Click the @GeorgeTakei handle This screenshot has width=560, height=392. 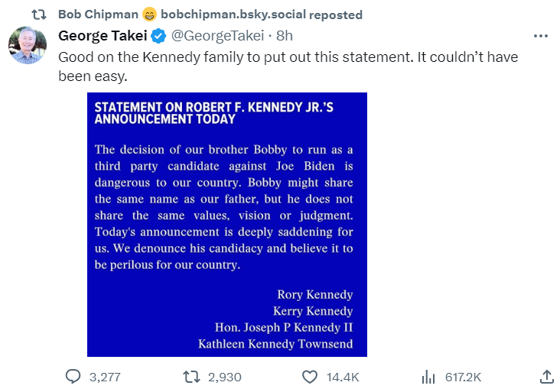[x=217, y=36]
